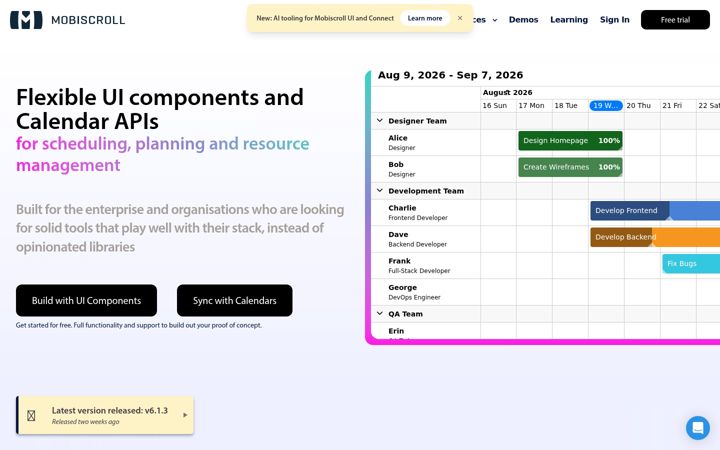Open the dropdown chevron next to Demos

pyautogui.click(x=495, y=20)
